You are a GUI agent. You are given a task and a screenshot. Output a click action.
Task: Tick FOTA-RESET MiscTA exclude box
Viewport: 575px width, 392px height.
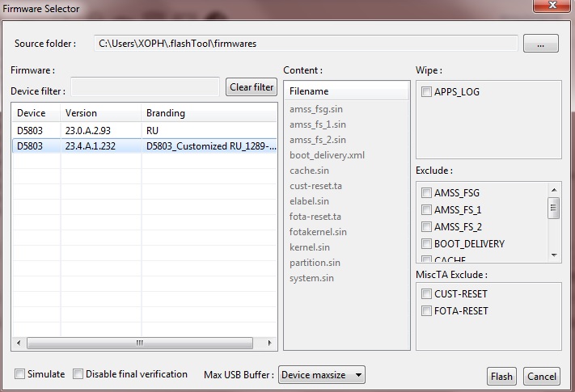pyautogui.click(x=426, y=311)
